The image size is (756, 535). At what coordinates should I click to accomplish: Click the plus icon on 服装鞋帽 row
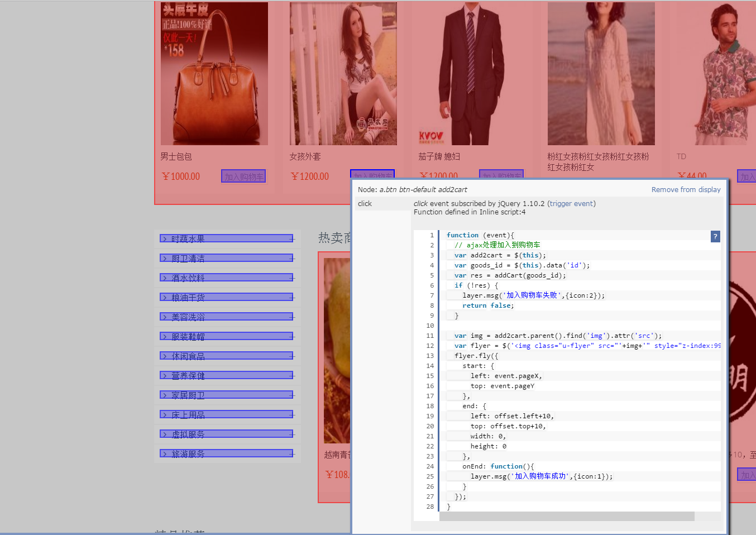(x=291, y=337)
